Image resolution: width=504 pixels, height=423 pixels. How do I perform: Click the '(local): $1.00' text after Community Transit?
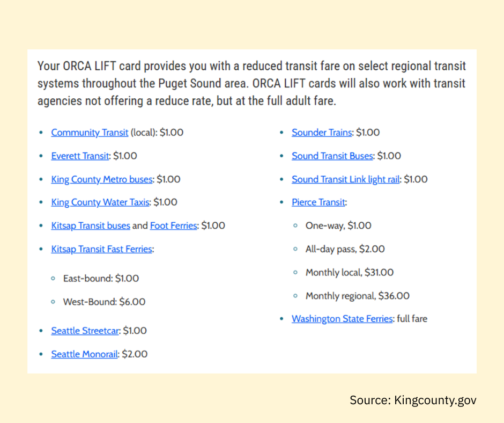pyautogui.click(x=157, y=132)
